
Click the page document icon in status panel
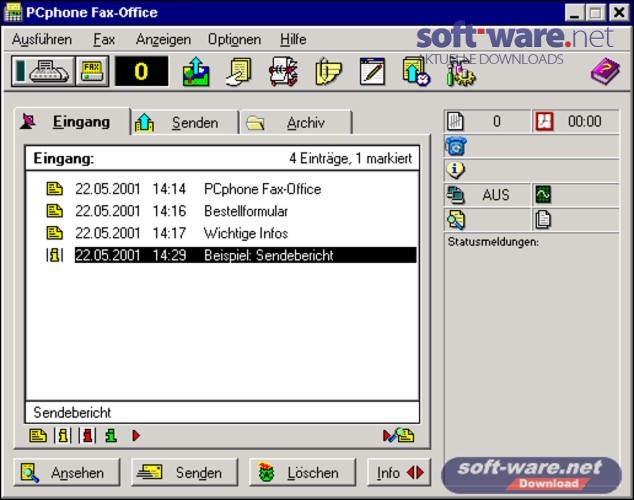coord(543,219)
